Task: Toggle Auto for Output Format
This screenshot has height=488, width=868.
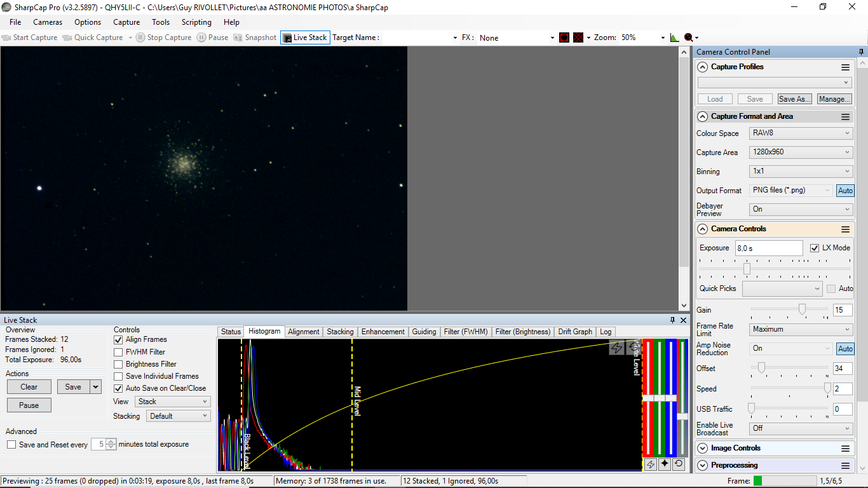Action: tap(845, 191)
